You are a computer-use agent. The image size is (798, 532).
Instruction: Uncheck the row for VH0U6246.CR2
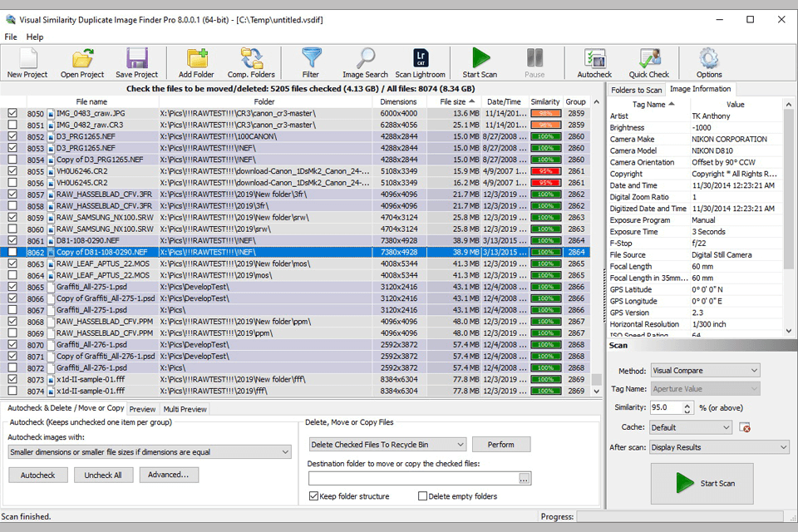(x=11, y=171)
